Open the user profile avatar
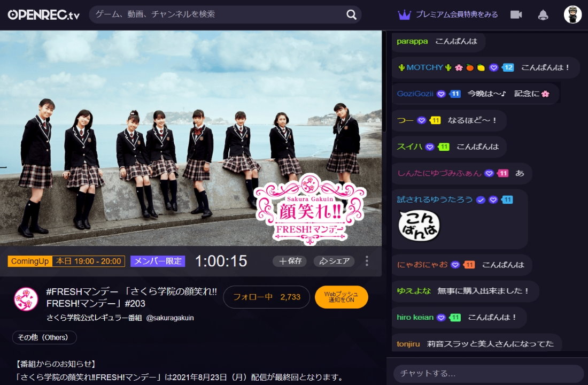This screenshot has height=385, width=588. click(x=572, y=14)
